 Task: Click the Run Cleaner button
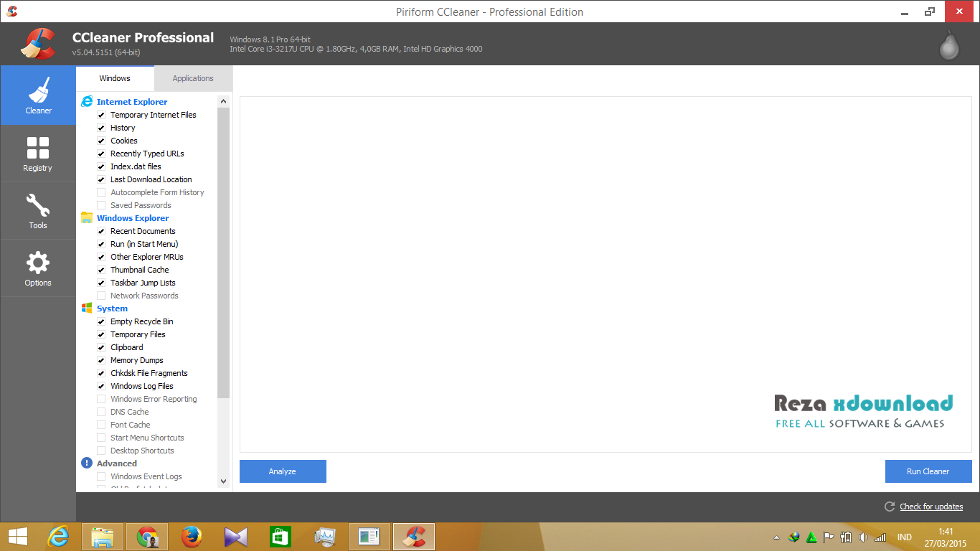click(x=928, y=471)
